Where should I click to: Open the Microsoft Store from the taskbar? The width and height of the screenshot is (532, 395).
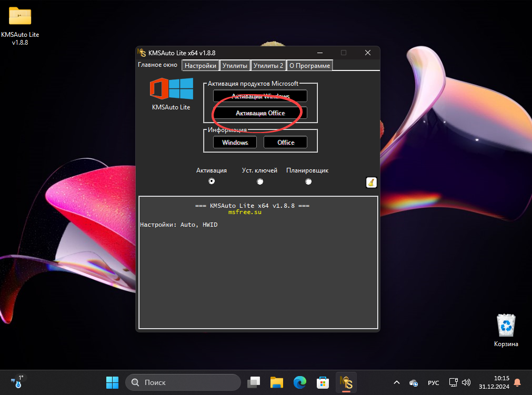tap(323, 382)
